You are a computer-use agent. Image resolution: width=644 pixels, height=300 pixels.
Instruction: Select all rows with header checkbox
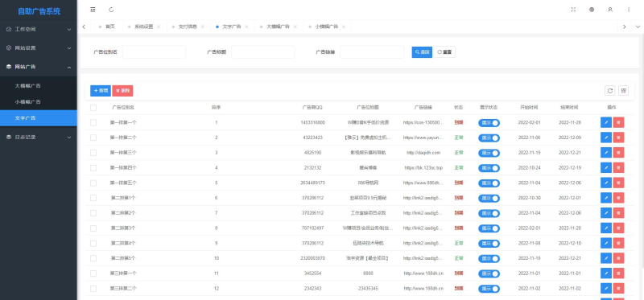pos(93,108)
